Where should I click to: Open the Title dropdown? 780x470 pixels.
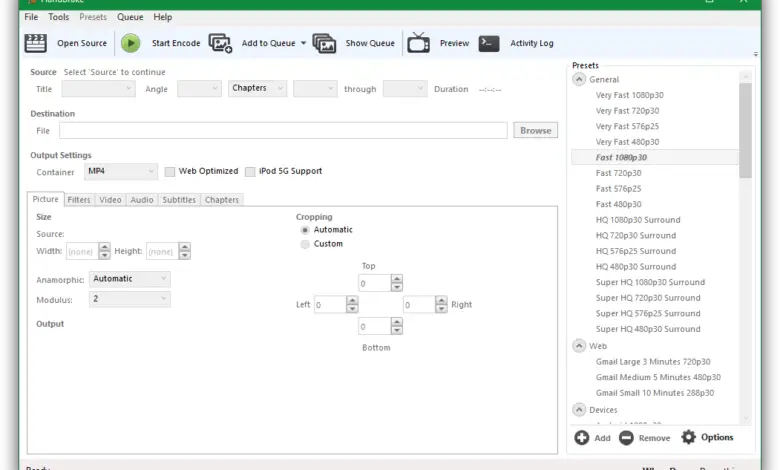[x=98, y=89]
